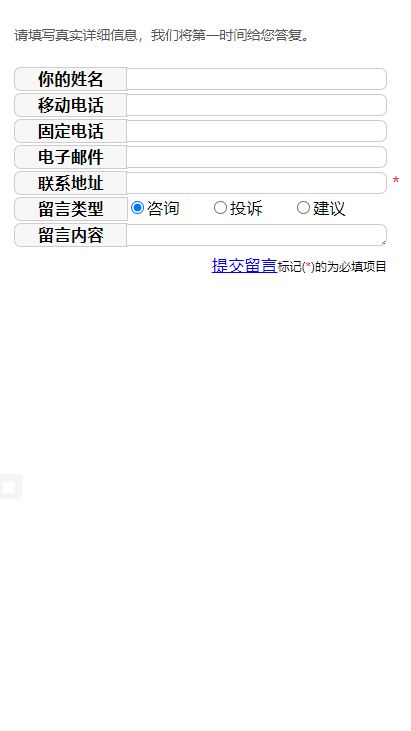Click the required 联系地址 input field
Screen dimensions: 411x731
pyautogui.click(x=256, y=183)
